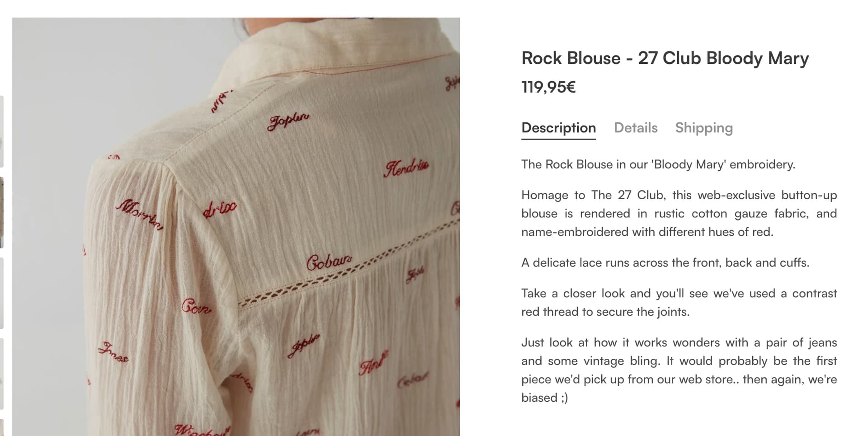Select the first product thumbnail at left edge
The image size is (868, 436).
pos(2,131)
